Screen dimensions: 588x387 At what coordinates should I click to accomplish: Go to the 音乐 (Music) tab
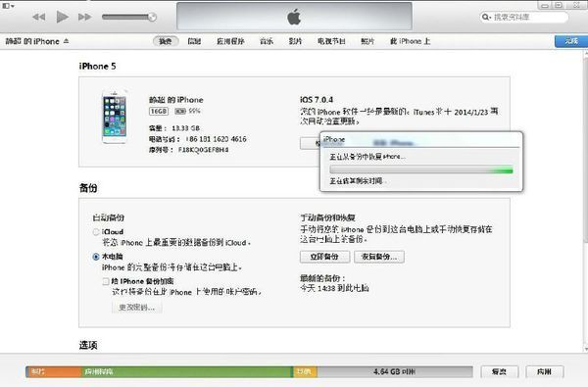(267, 41)
